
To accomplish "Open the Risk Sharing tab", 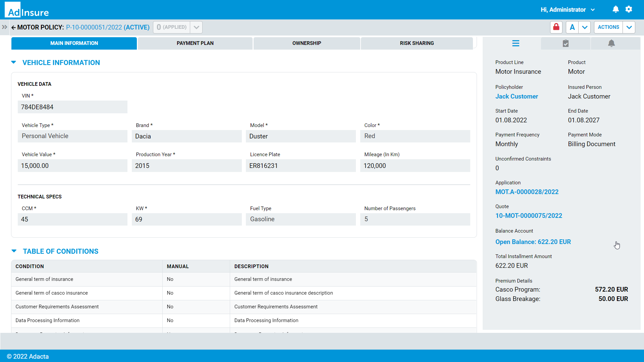I will (417, 43).
